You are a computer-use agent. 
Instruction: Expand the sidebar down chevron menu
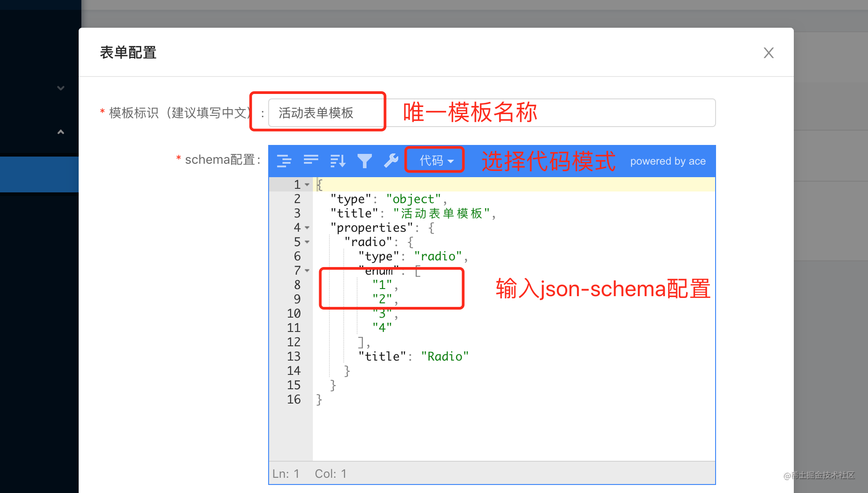pyautogui.click(x=61, y=88)
